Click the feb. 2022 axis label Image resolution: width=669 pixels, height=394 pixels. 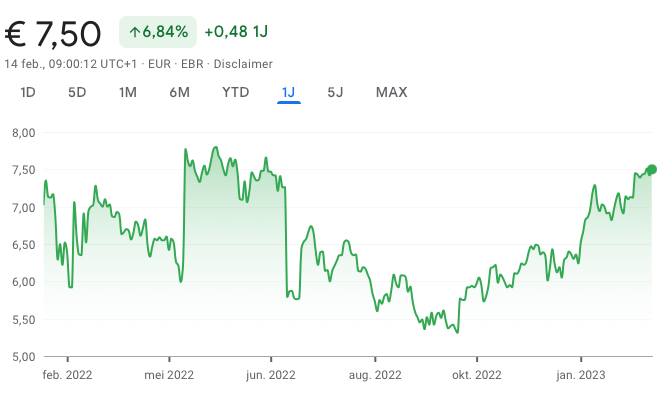67,375
